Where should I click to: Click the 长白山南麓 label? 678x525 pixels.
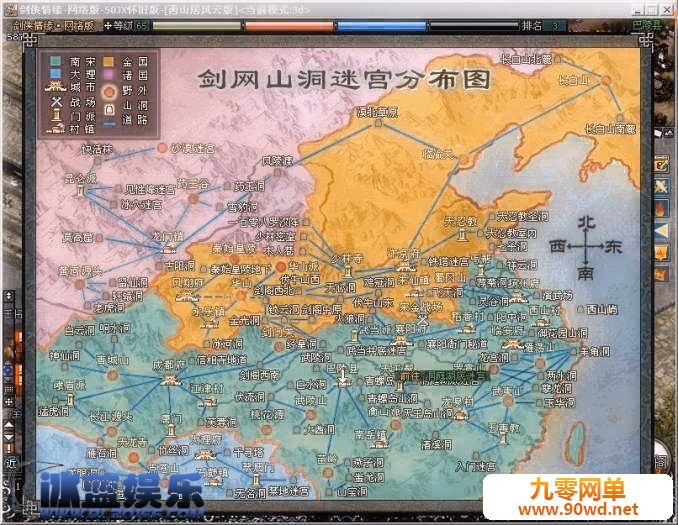point(611,128)
